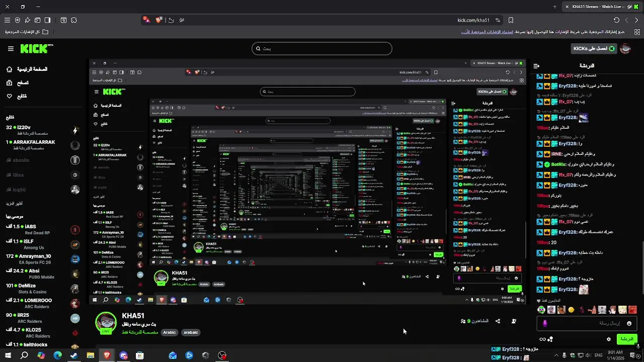The height and width of the screenshot is (362, 644).
Task: Reload the page
Action: [616, 20]
